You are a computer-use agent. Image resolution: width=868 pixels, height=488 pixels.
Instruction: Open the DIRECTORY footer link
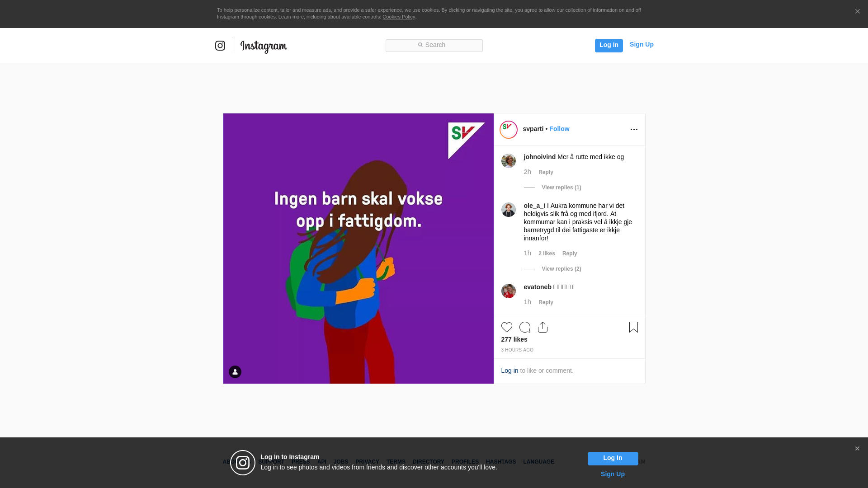[429, 462]
